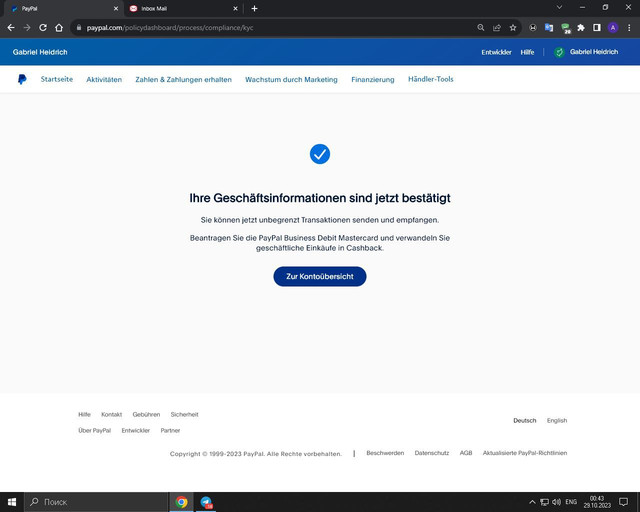
Task: Go back using the browser back arrow
Action: (x=11, y=28)
